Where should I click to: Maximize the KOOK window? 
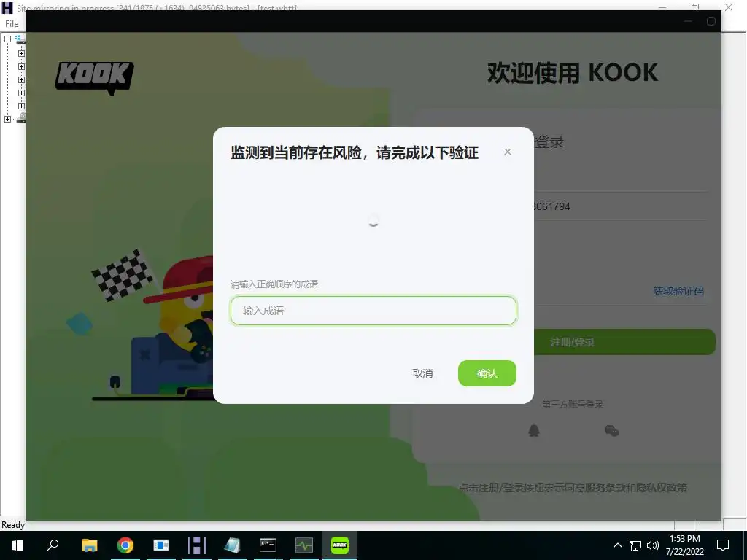coord(711,21)
